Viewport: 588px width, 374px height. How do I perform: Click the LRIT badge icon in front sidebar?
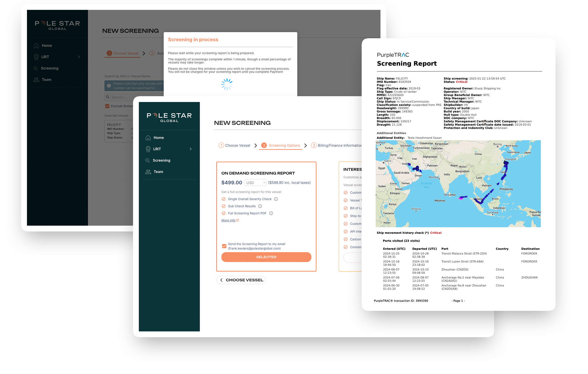pos(148,149)
